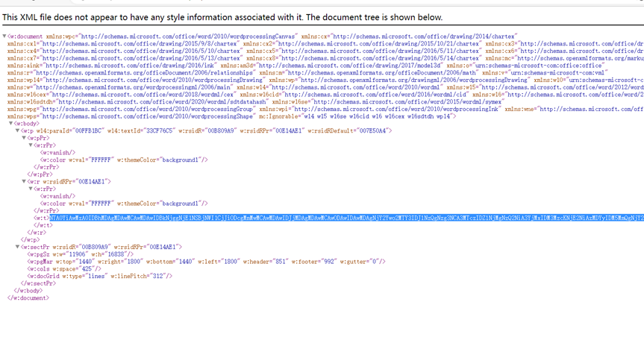Collapse the w:r run element node
This screenshot has width=644, height=337.
point(24,181)
